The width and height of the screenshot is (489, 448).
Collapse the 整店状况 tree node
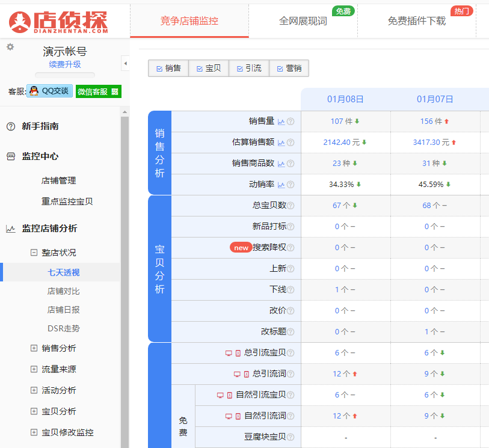(x=34, y=253)
